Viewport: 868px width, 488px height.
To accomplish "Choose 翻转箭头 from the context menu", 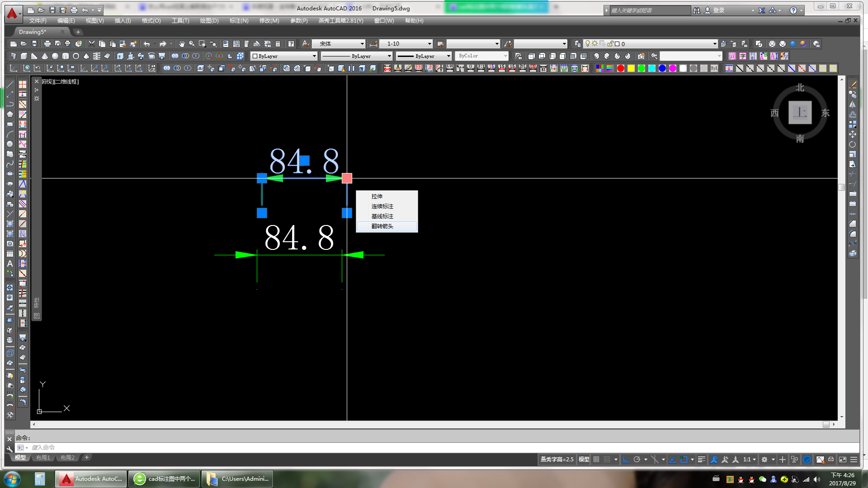I will [x=382, y=226].
